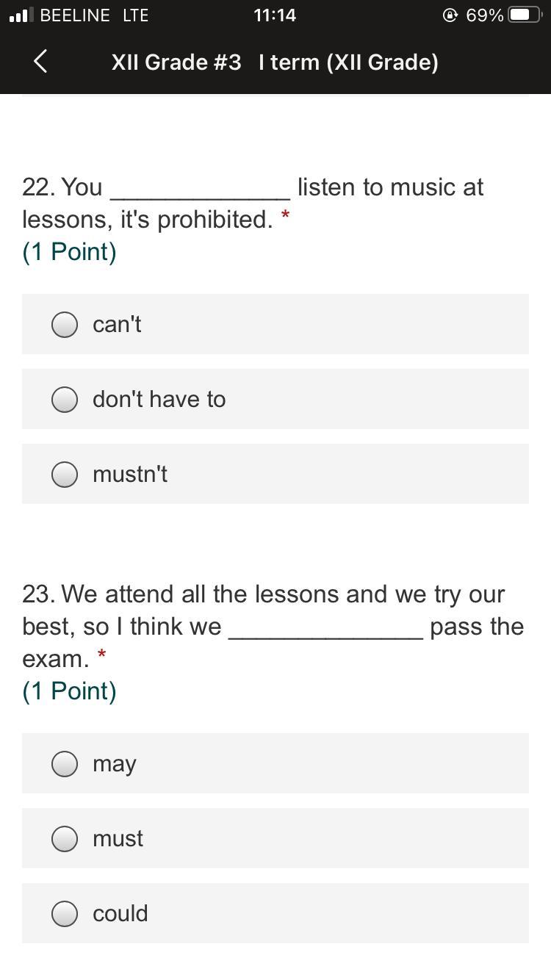Choose the "don't have to" radio option

point(65,399)
